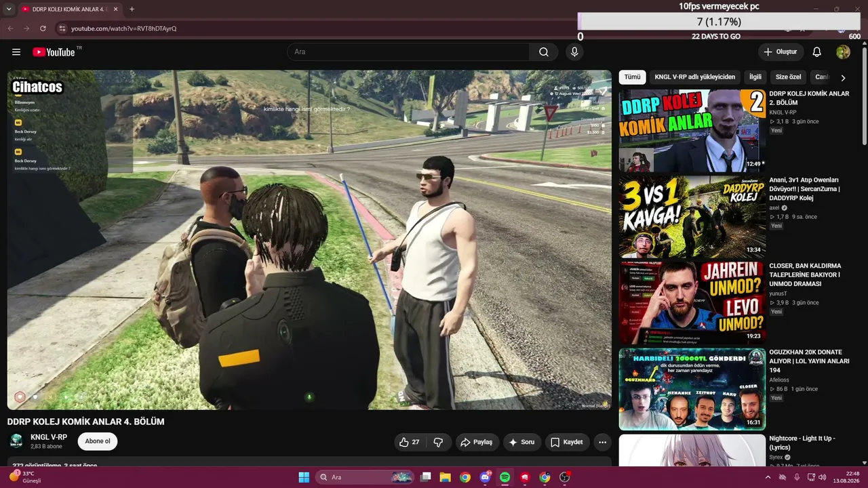Viewport: 868px width, 488px height.
Task: Open Task View on the taskbar
Action: pos(425,477)
